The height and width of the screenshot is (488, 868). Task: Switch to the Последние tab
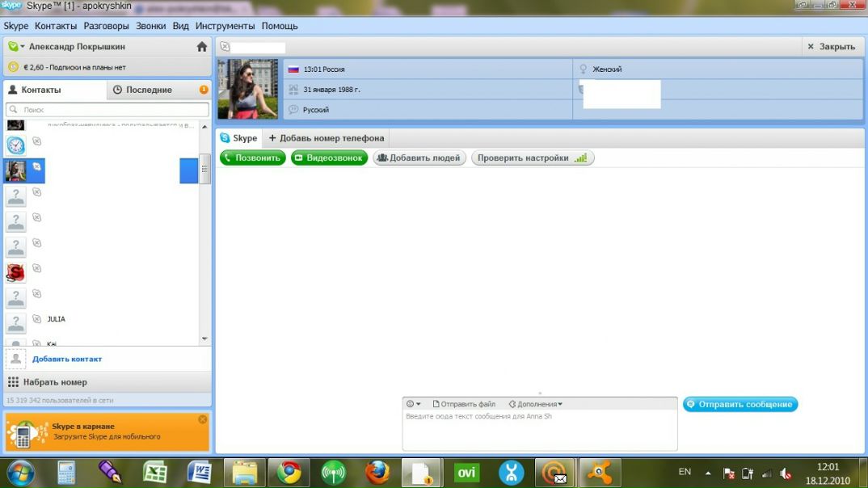coord(149,90)
